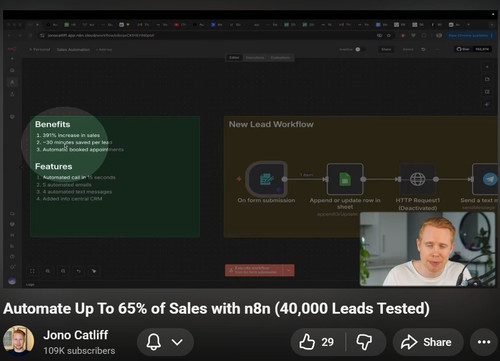Zoom out on the workflow canvas
The width and height of the screenshot is (500, 361).
[63, 271]
